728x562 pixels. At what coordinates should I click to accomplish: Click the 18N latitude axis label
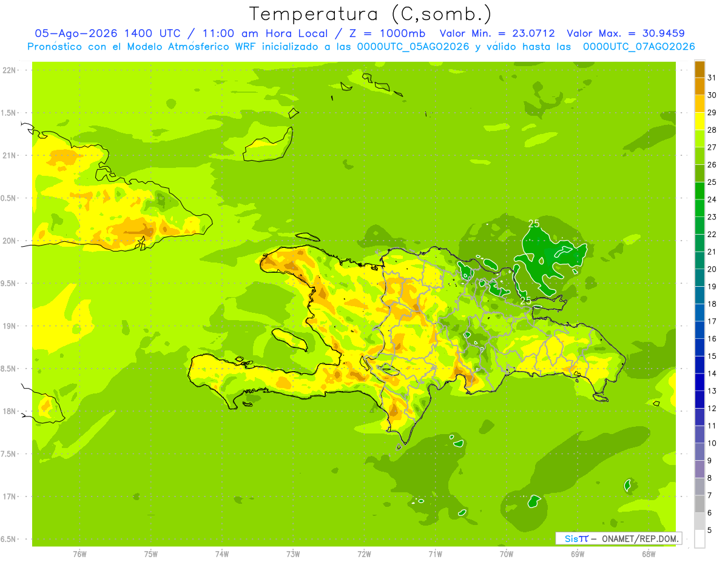click(x=9, y=411)
